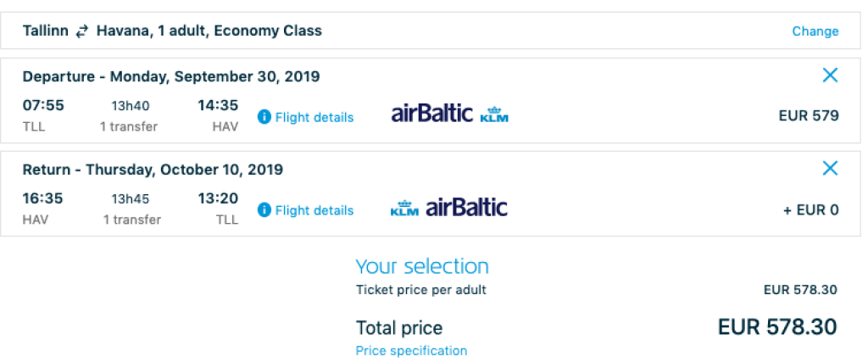Viewport: 868px width, 362px height.
Task: Open the Price specification link
Action: (x=411, y=350)
